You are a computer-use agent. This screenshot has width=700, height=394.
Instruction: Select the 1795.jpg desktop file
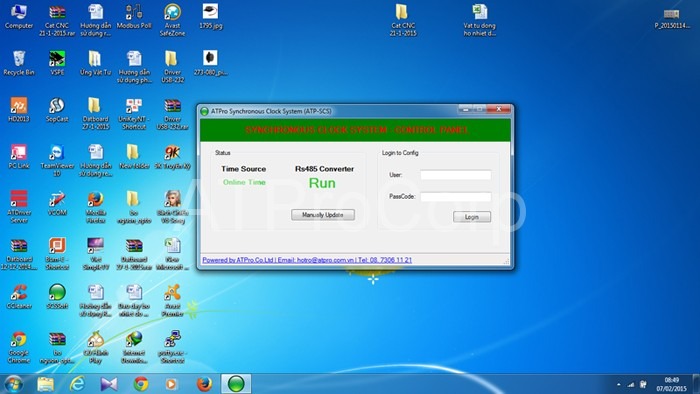pos(211,17)
